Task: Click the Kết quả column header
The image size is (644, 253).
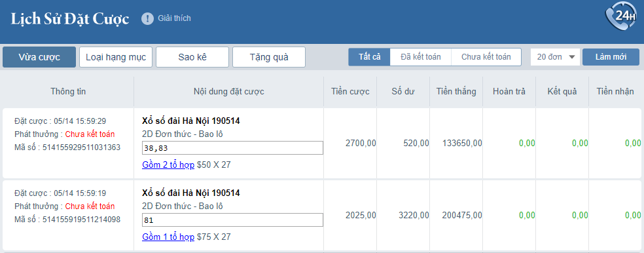Action: click(562, 91)
